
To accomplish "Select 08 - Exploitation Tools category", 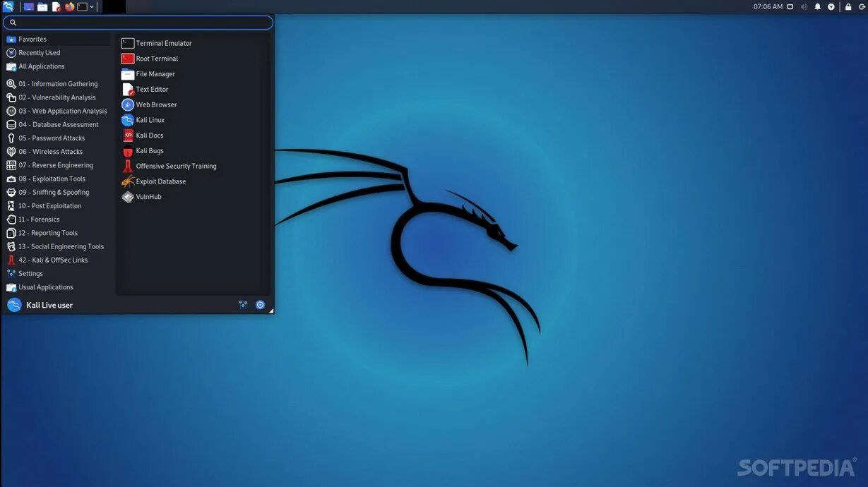I will coord(58,179).
